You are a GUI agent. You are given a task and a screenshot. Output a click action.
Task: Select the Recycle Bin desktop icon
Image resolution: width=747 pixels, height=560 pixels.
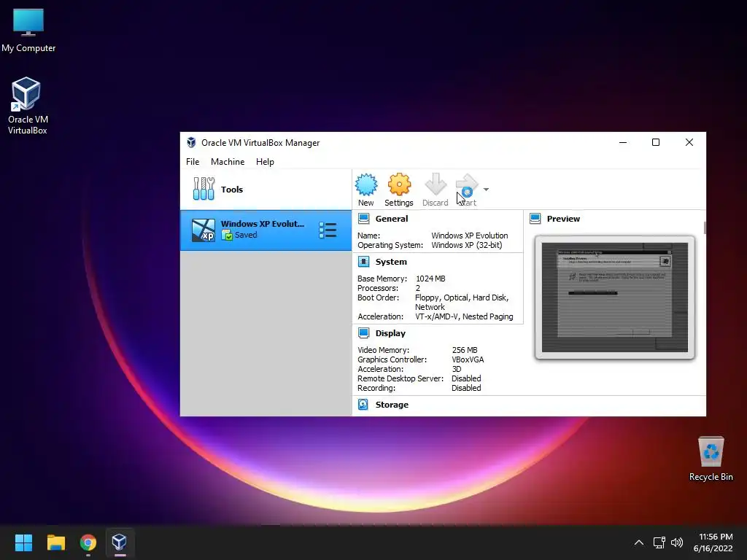tap(711, 458)
